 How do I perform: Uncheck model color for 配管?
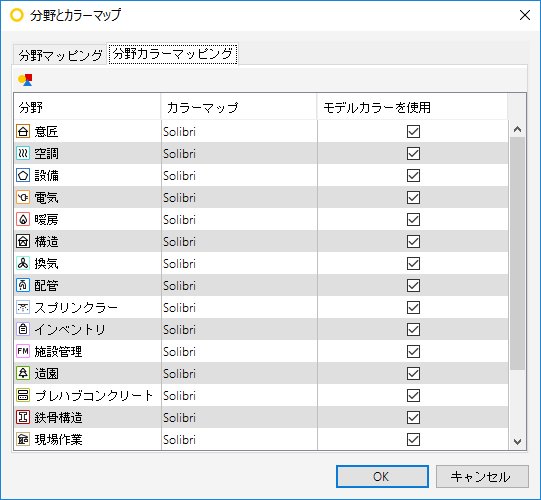(413, 285)
